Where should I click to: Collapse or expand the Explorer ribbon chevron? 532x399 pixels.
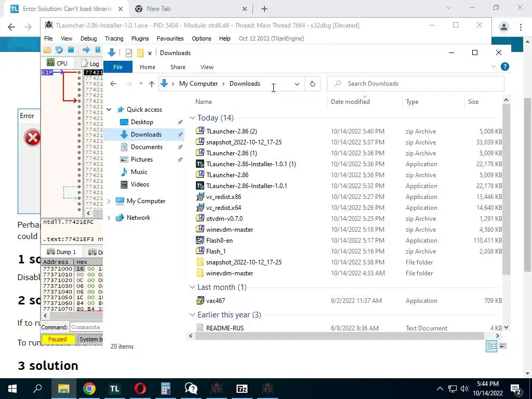tap(494, 67)
